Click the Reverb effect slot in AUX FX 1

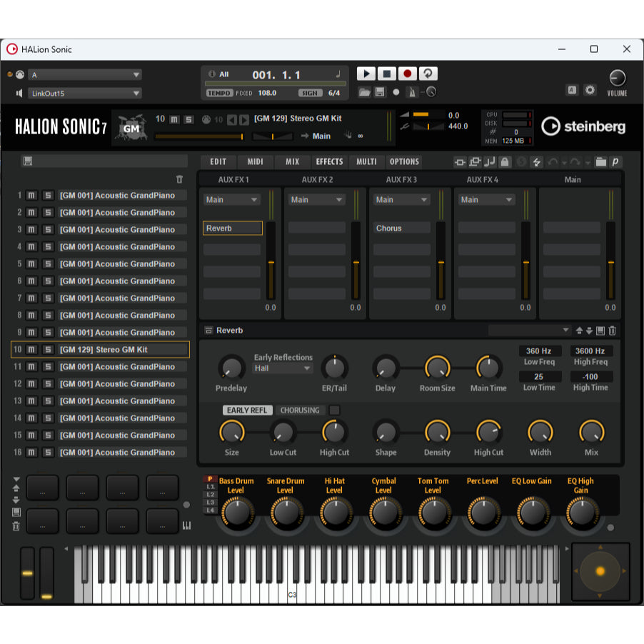click(x=232, y=228)
